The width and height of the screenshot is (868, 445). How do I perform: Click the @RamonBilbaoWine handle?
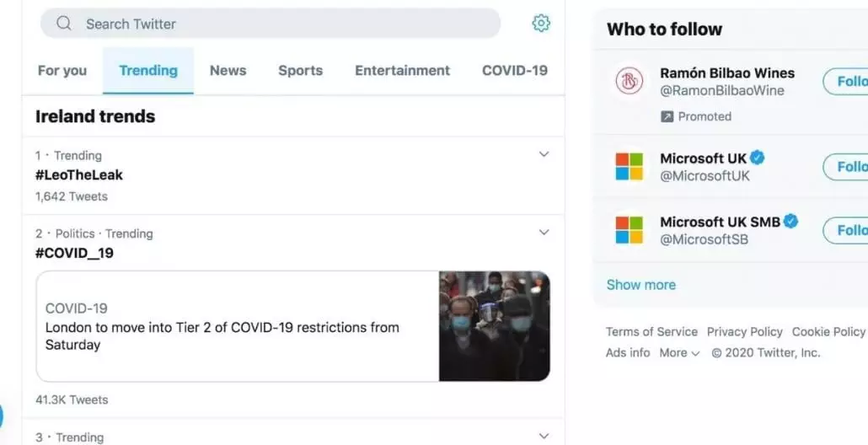point(722,90)
